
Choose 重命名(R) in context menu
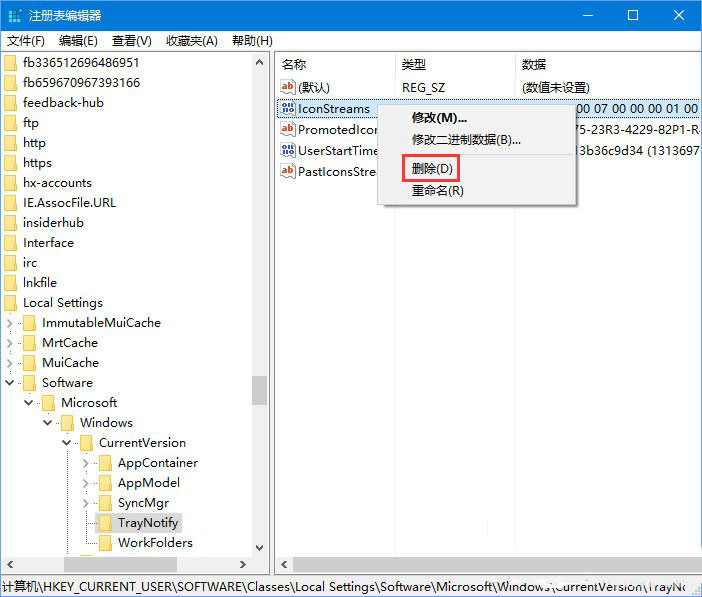point(476,191)
